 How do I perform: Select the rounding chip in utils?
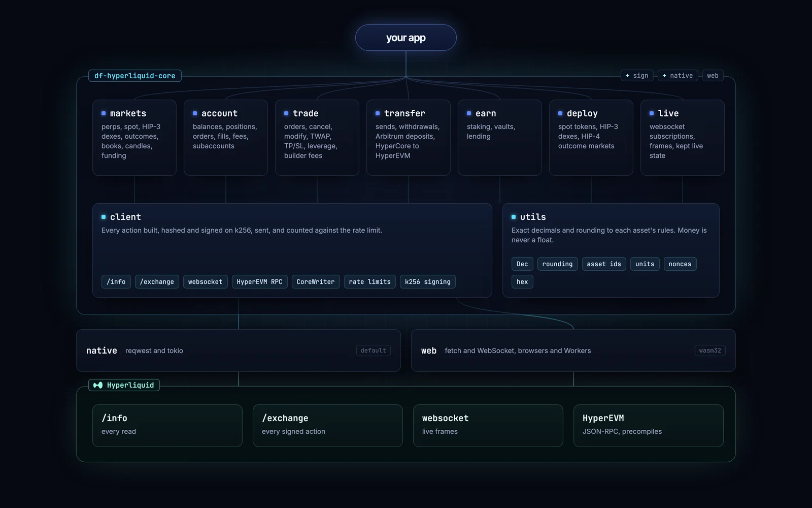(557, 264)
